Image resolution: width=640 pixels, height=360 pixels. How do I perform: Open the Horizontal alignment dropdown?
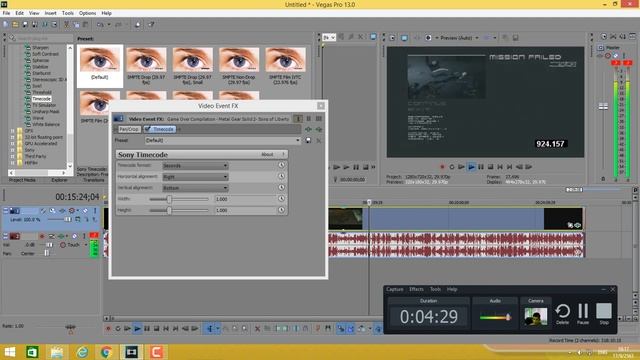click(195, 177)
